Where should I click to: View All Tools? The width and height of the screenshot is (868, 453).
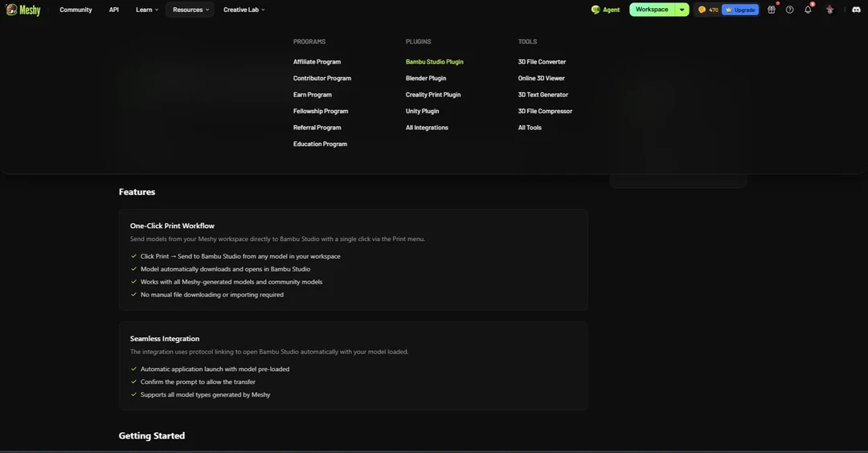pos(529,127)
